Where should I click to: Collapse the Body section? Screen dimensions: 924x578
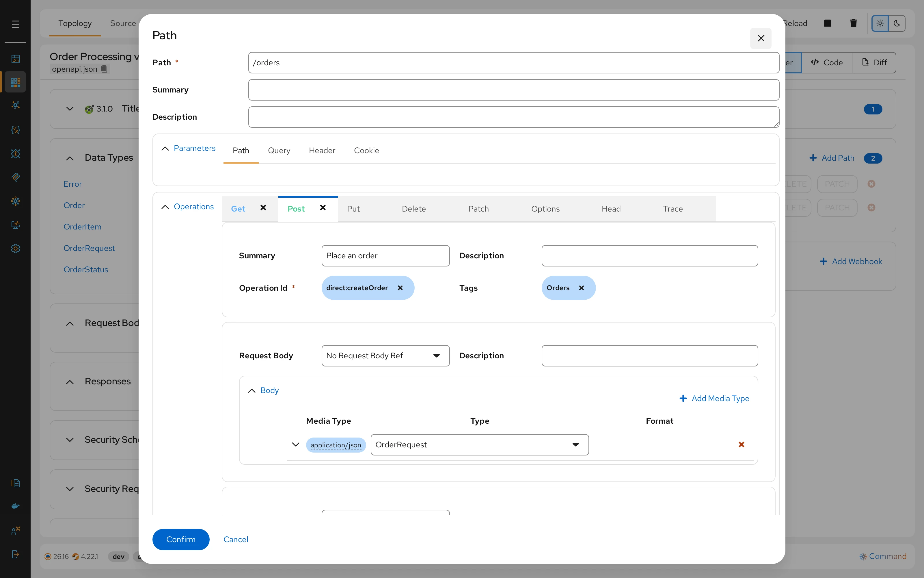click(x=252, y=391)
